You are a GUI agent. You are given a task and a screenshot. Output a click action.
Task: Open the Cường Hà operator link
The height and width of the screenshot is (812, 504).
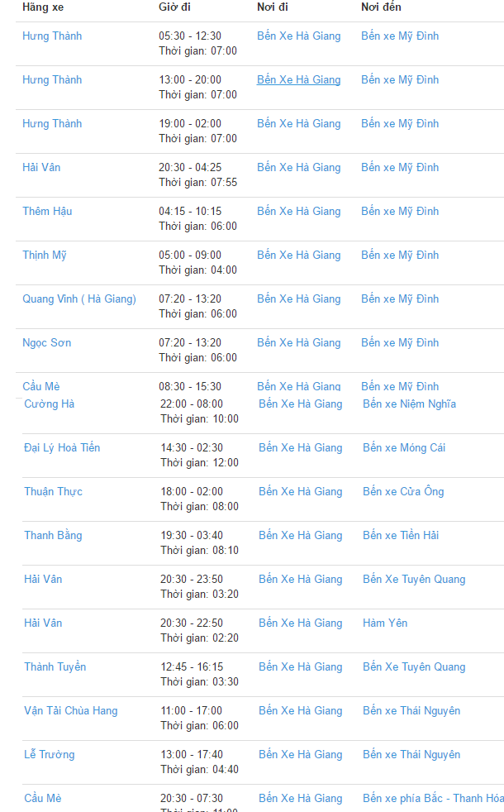click(50, 404)
